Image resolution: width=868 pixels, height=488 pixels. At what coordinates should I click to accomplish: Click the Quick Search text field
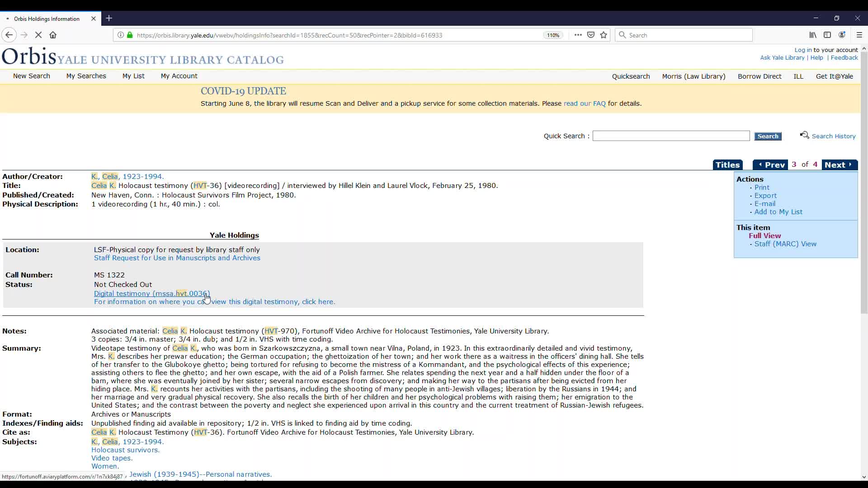point(671,136)
